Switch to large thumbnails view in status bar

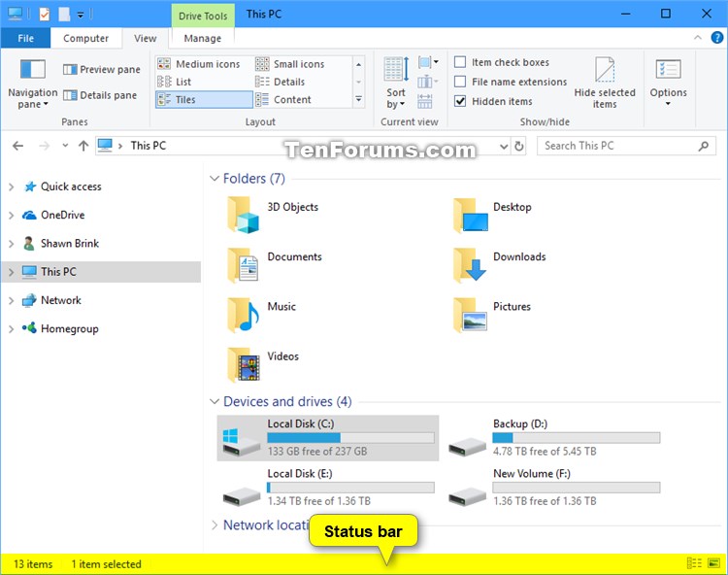713,563
